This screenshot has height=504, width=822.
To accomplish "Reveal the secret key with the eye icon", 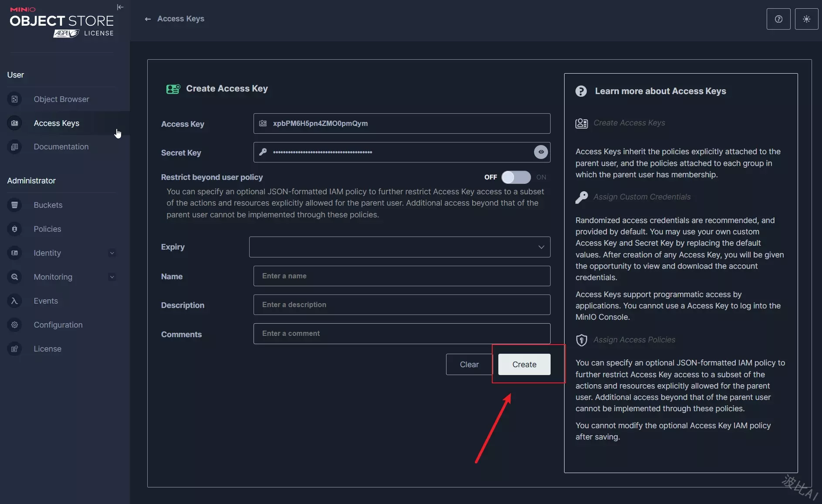I will pos(541,152).
